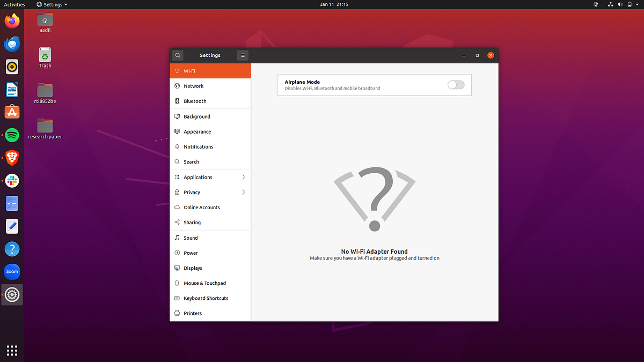Open the research paper folder on desktop
644x362 pixels.
(x=45, y=124)
